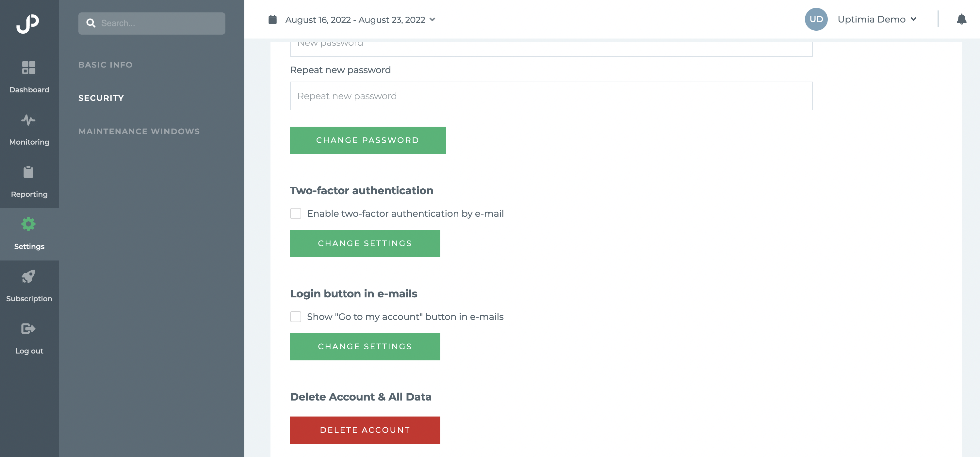The image size is (980, 457).
Task: Switch to Basic Info section
Action: point(106,65)
